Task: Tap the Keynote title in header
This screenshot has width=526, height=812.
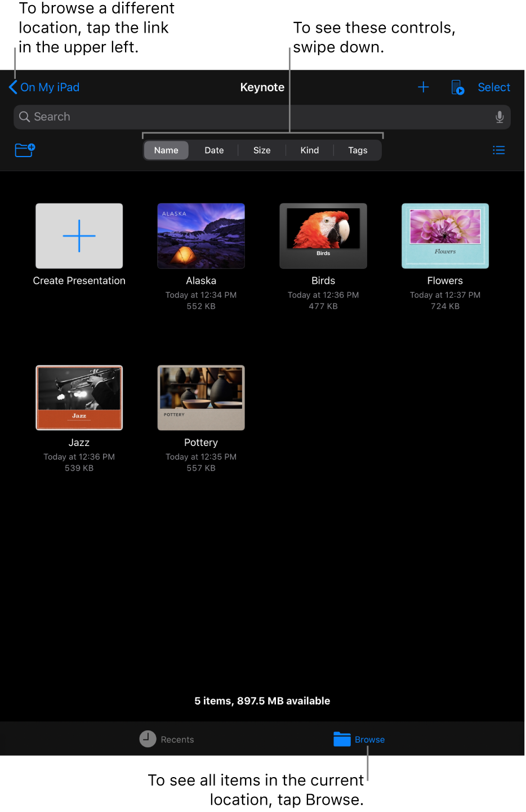Action: tap(262, 87)
